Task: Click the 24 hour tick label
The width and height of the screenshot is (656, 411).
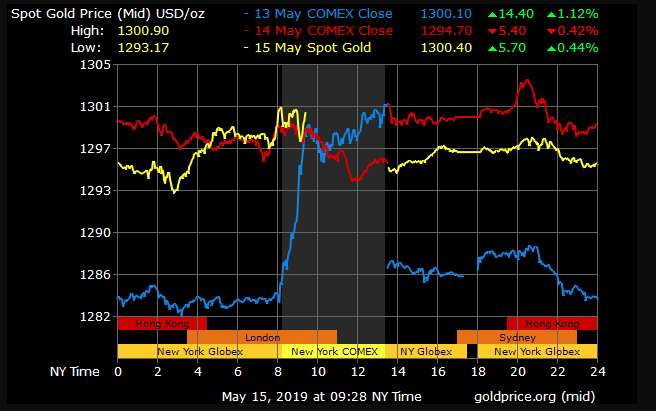Action: click(x=598, y=372)
